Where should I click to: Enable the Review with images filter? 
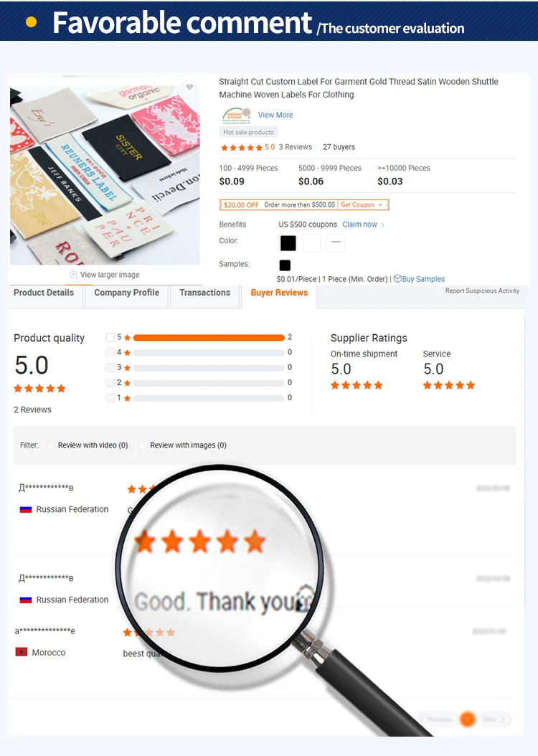point(143,445)
